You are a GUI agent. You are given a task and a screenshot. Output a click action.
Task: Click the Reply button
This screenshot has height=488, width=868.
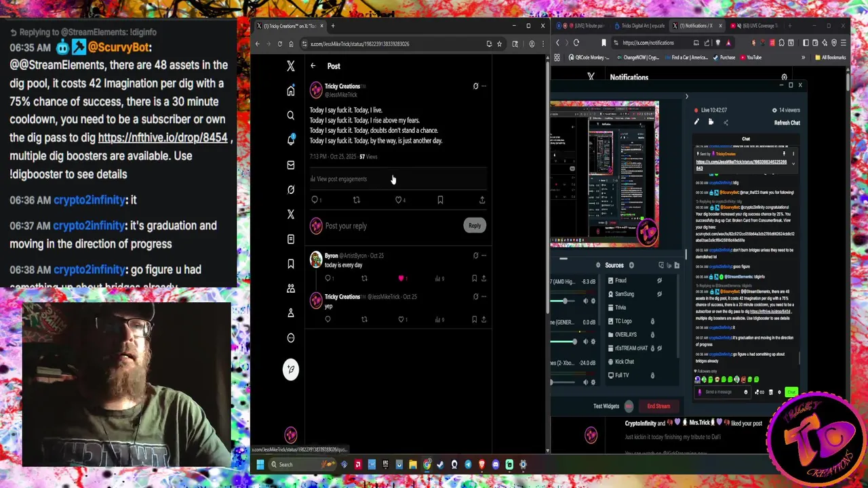(x=475, y=226)
